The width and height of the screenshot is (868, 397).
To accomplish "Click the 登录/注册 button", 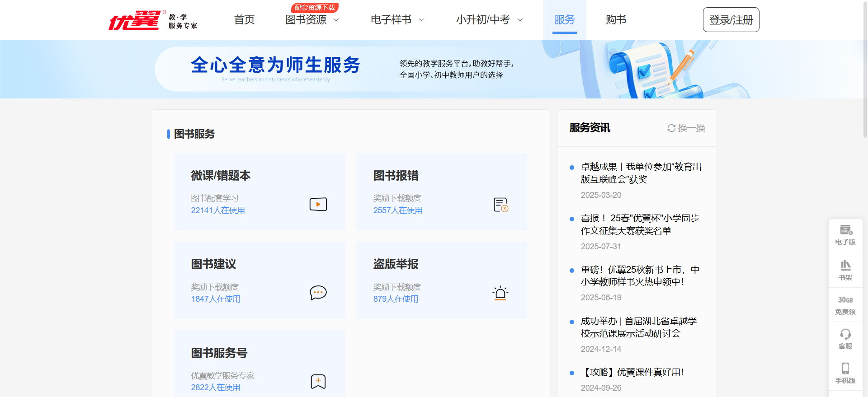I will 731,20.
